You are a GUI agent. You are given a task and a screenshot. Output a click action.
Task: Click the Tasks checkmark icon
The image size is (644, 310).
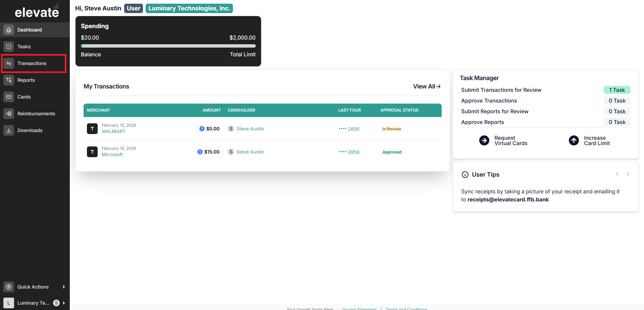(x=9, y=47)
